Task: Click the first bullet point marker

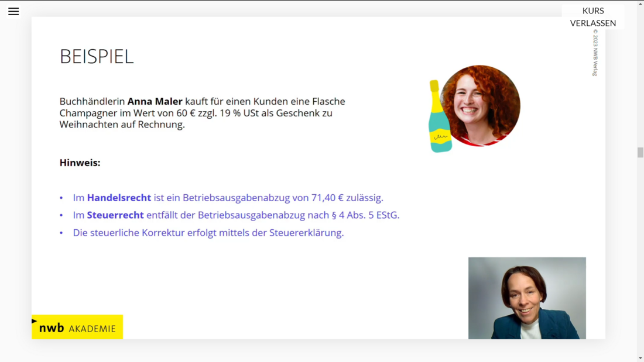Action: [x=61, y=198]
